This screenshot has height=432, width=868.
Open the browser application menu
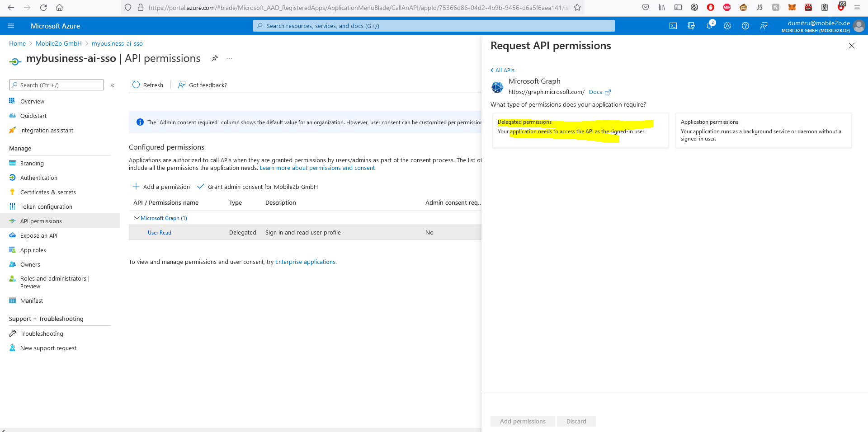857,7
